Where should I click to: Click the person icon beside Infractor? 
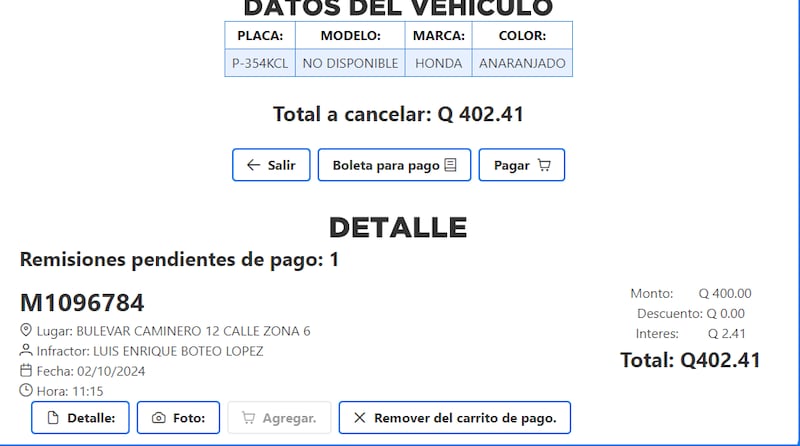pos(26,350)
